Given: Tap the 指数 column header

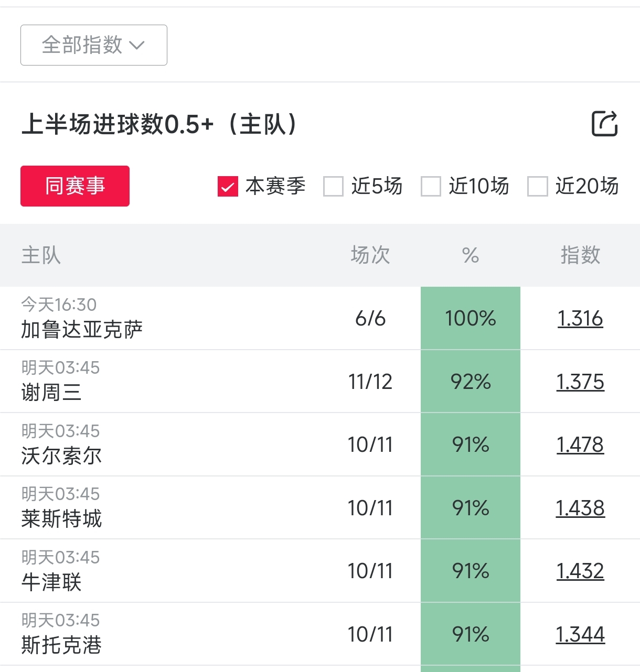Looking at the screenshot, I should pyautogui.click(x=580, y=255).
